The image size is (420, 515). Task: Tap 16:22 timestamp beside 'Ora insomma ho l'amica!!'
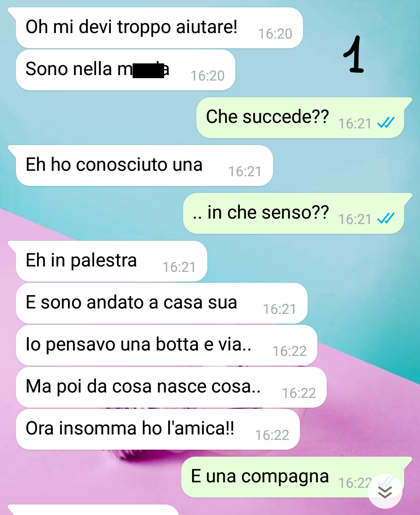click(272, 435)
